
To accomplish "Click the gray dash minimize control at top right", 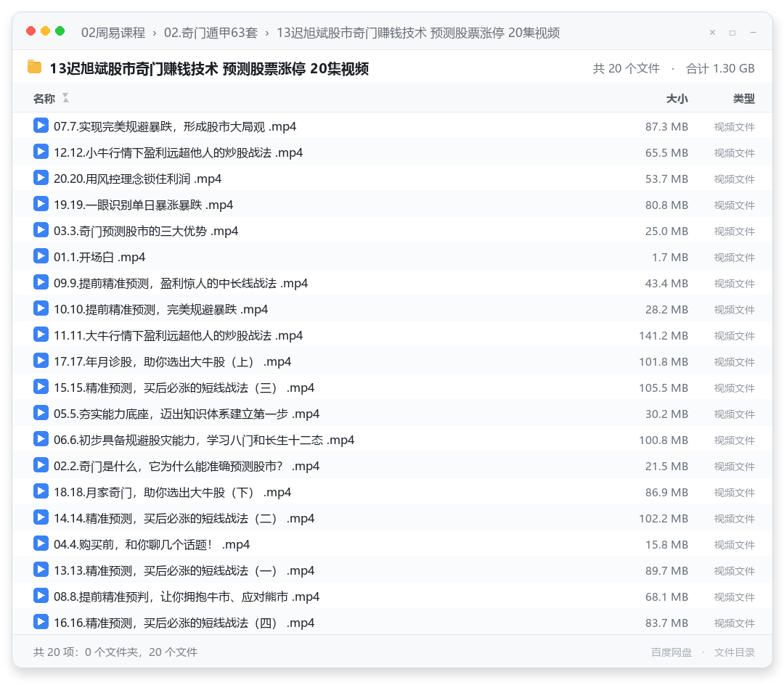I will (x=753, y=33).
